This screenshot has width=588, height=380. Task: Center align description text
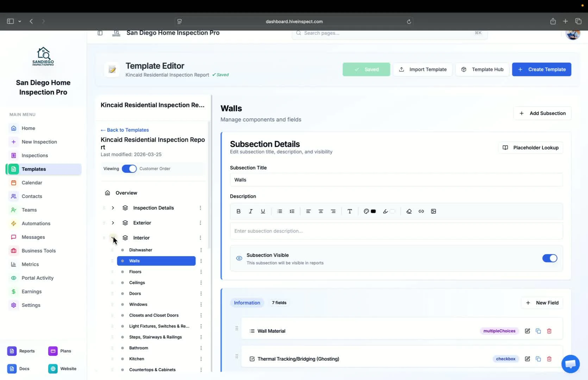pos(321,211)
